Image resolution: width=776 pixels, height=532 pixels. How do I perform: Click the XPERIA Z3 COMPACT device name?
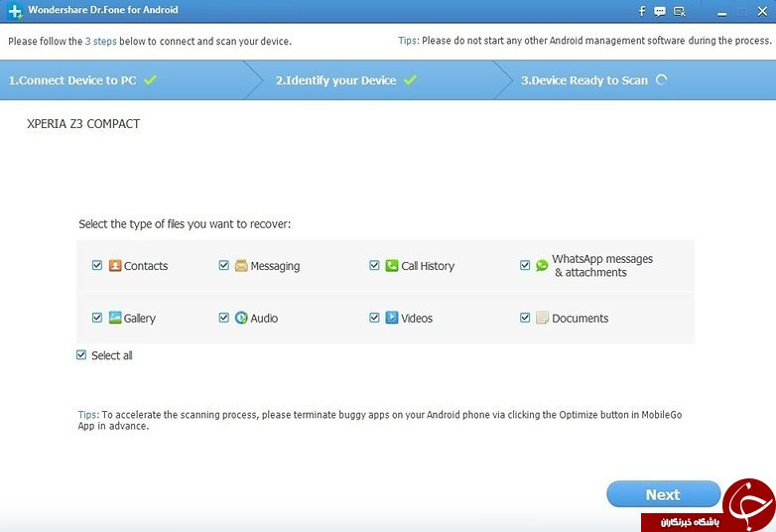[x=83, y=124]
